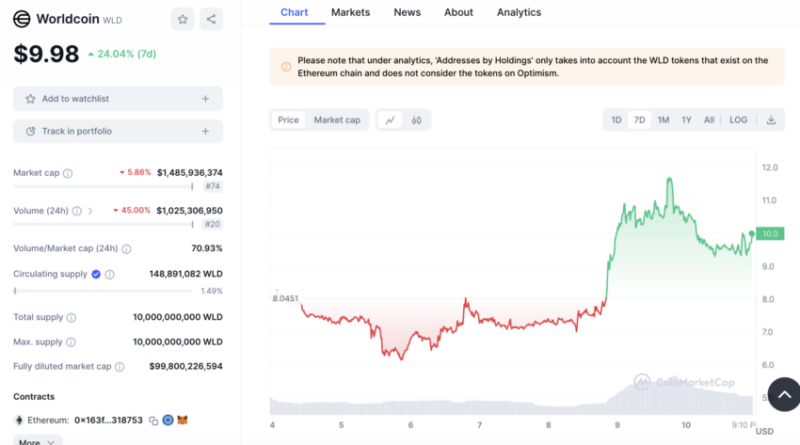Open the Markets tab

[350, 12]
